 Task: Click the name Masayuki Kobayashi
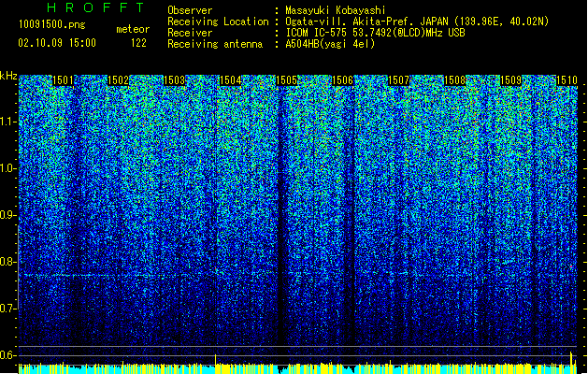tap(336, 10)
